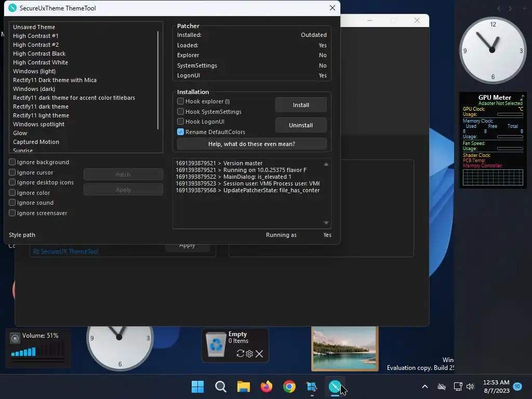Refresh the Recycle Bin gadget

tap(240, 353)
